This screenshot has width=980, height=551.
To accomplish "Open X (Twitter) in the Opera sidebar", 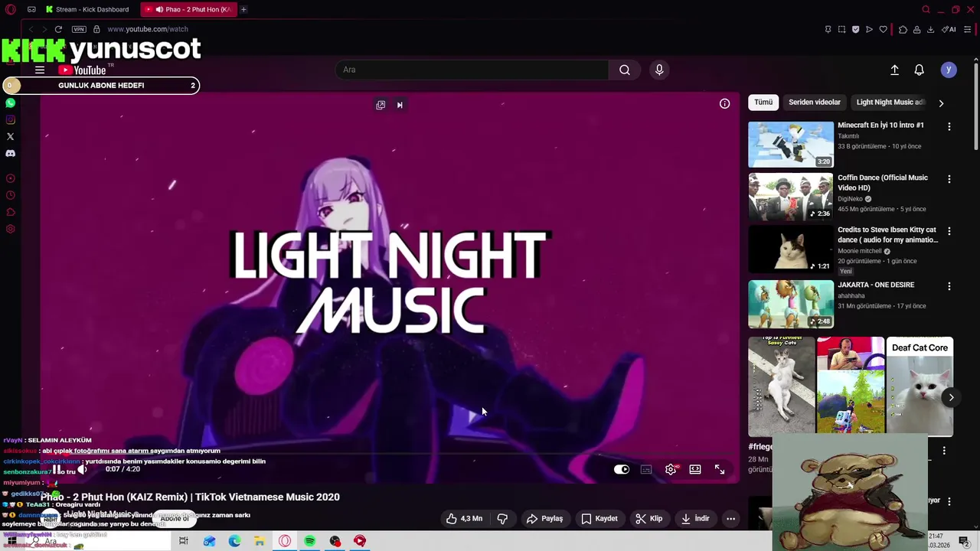I will click(10, 136).
